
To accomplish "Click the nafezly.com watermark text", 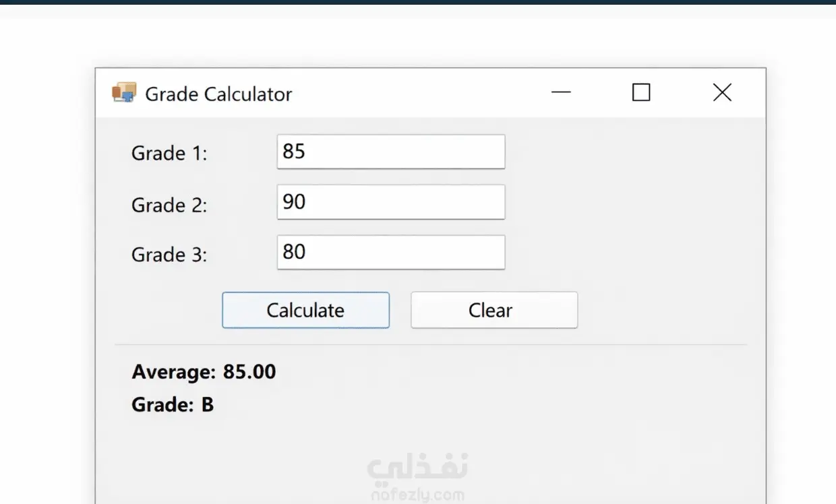I will tap(418, 496).
